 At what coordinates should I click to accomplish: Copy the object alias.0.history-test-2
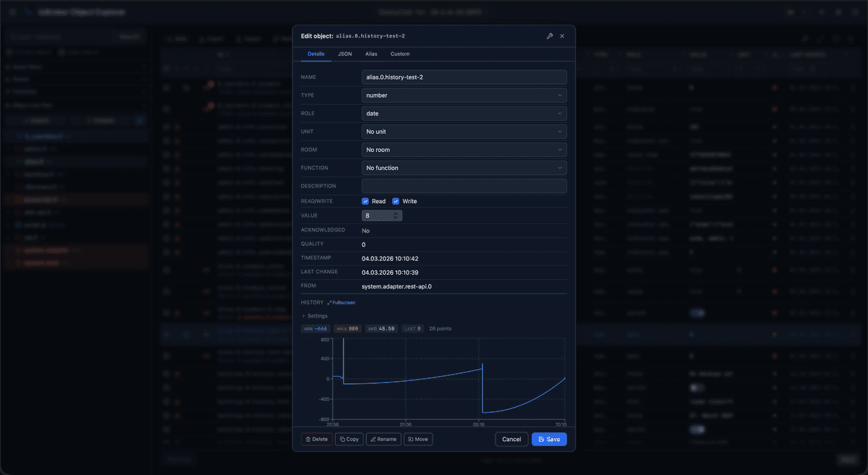(x=349, y=439)
